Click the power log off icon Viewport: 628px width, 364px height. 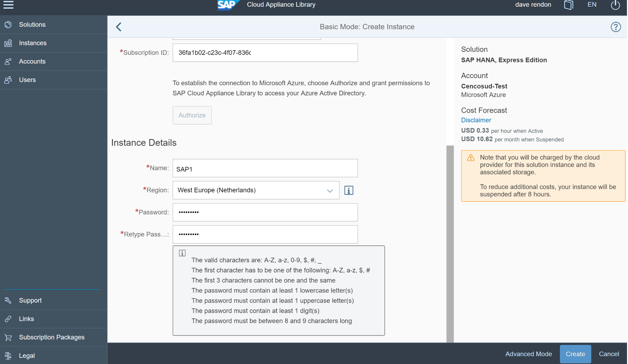[615, 5]
